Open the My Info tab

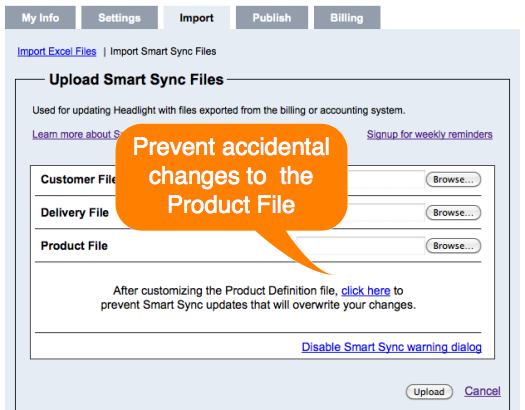40,17
